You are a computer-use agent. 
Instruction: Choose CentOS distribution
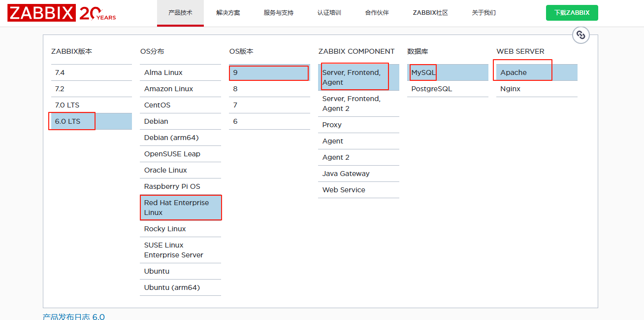(181, 105)
